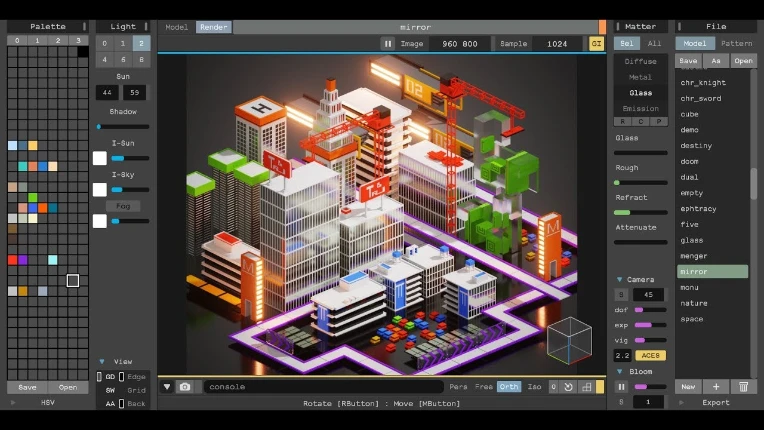The width and height of the screenshot is (764, 430).
Task: Click the New file button
Action: 688,387
